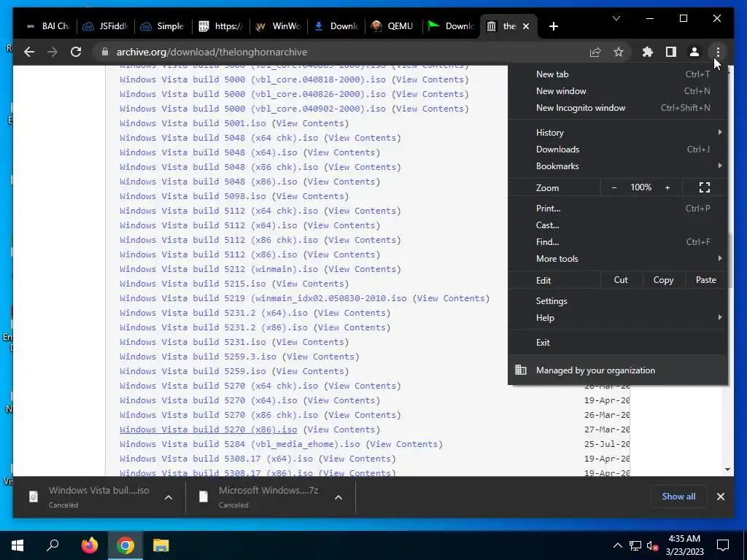The height and width of the screenshot is (560, 747).
Task: Share this page using the share icon
Action: click(x=595, y=52)
